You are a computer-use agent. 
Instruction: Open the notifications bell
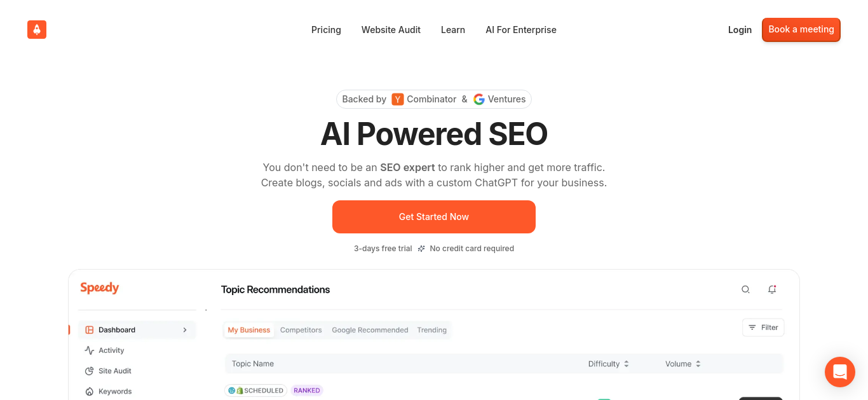pyautogui.click(x=772, y=289)
